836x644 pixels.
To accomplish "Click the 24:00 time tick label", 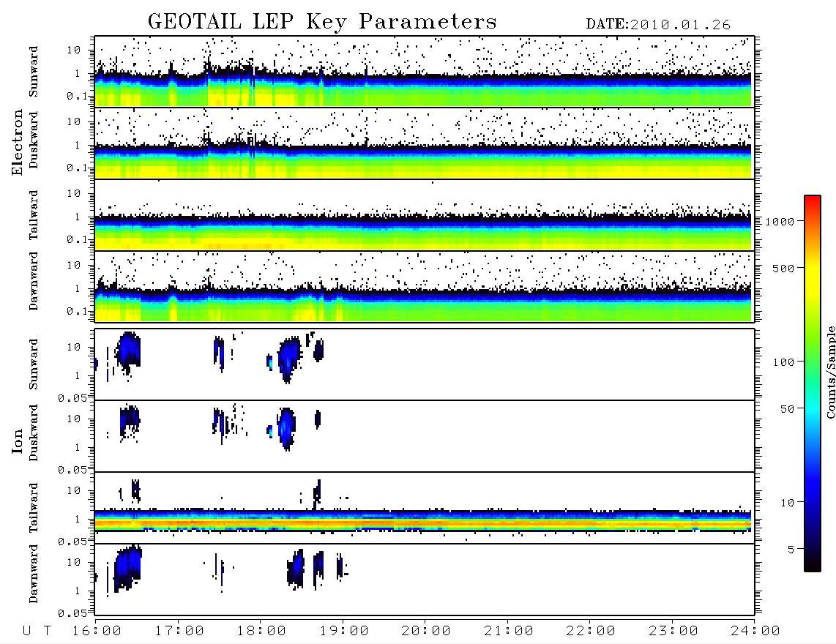I will pos(755,631).
